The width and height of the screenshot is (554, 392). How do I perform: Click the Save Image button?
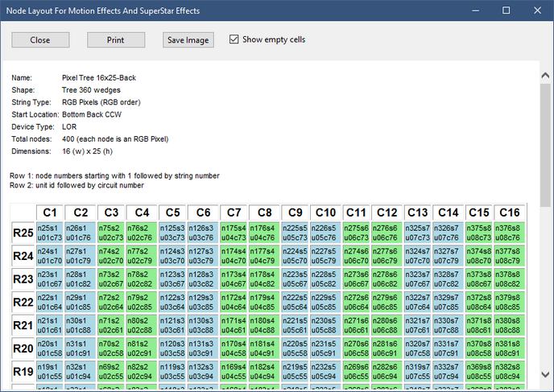point(188,40)
